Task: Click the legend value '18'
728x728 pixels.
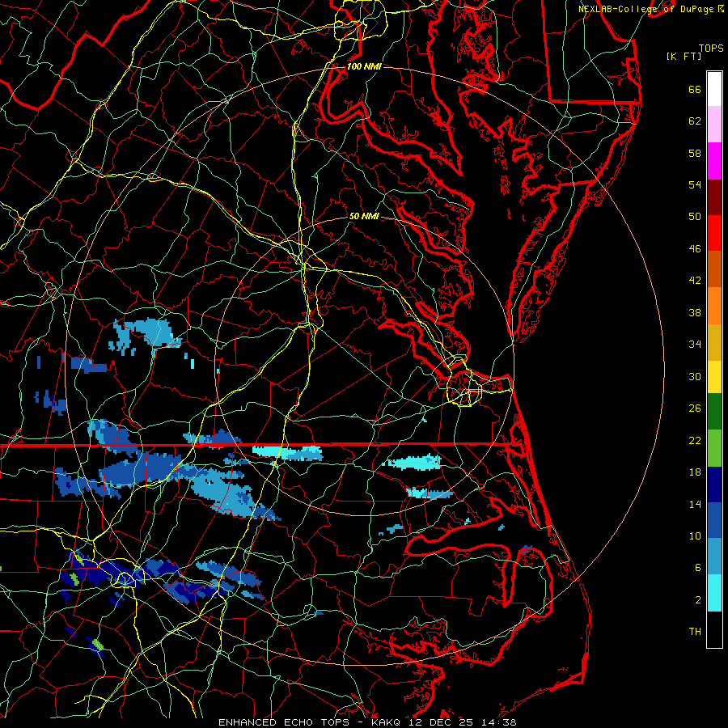Action: (x=695, y=472)
